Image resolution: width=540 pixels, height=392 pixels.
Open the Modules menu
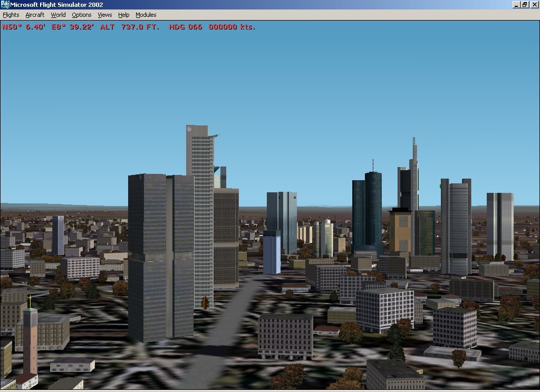(x=146, y=15)
